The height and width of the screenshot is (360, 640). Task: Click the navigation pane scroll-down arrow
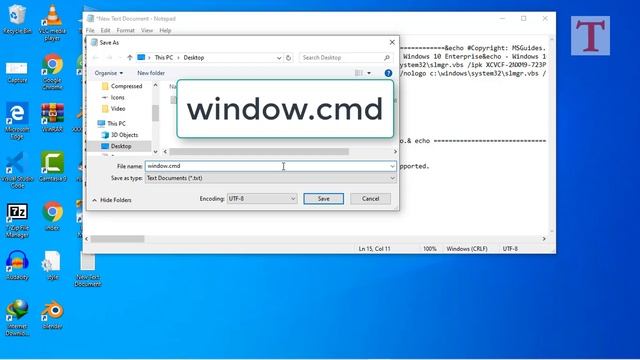click(x=156, y=151)
